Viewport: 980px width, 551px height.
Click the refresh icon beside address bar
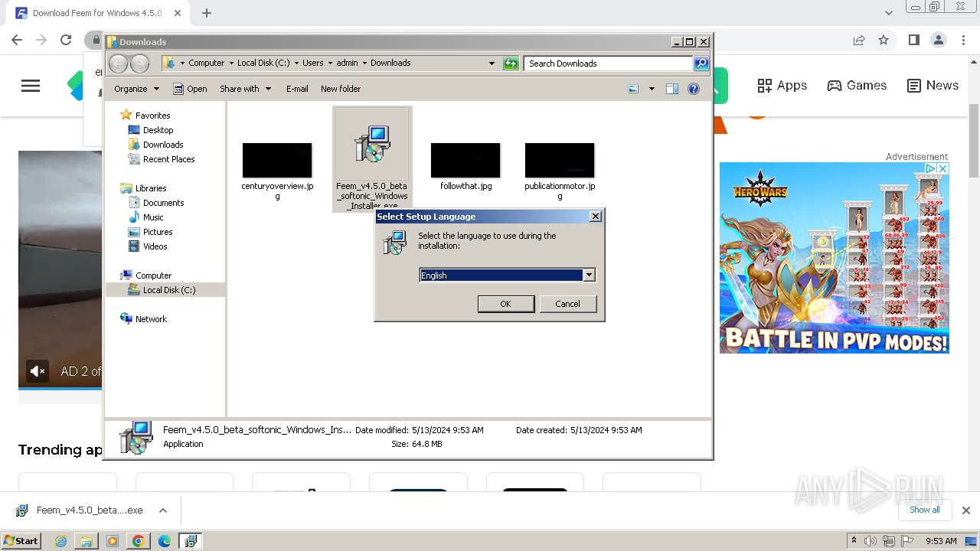click(511, 64)
